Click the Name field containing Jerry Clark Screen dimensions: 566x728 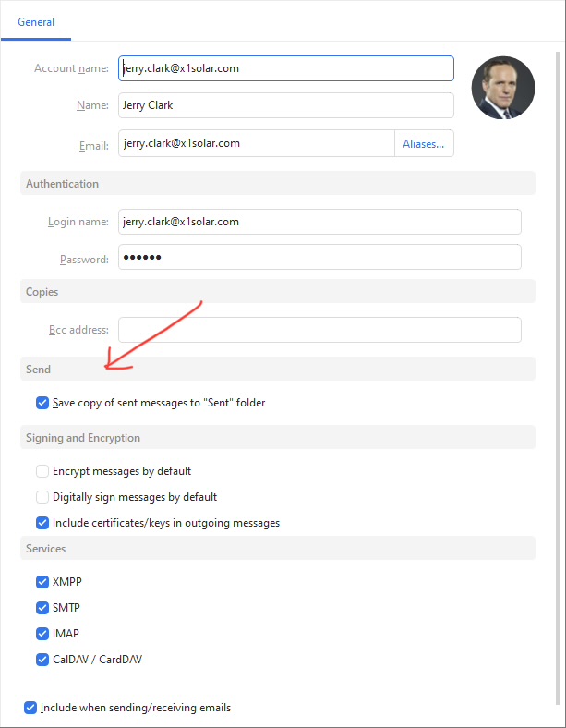pos(285,105)
